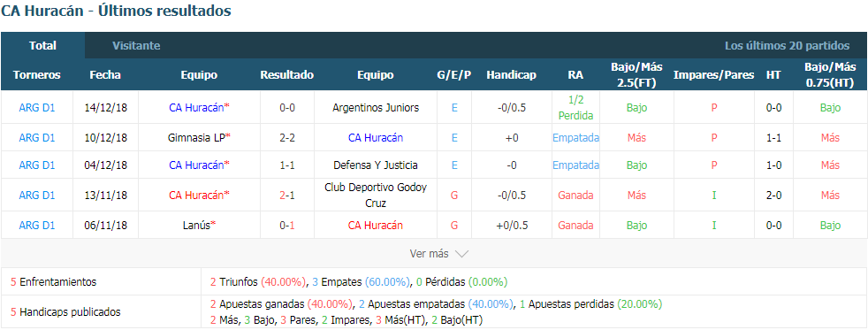Open Club Deportivo Godoy Cruz team
The height and width of the screenshot is (330, 868).
coord(376,195)
